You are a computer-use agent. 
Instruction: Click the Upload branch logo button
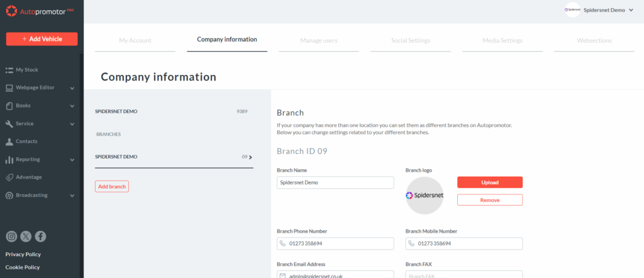click(489, 182)
